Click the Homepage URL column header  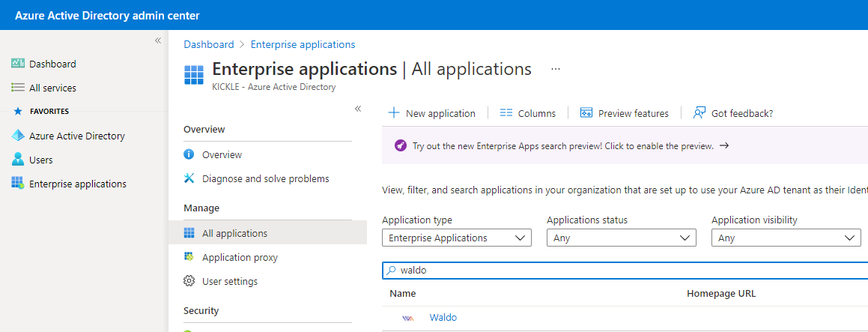point(721,293)
